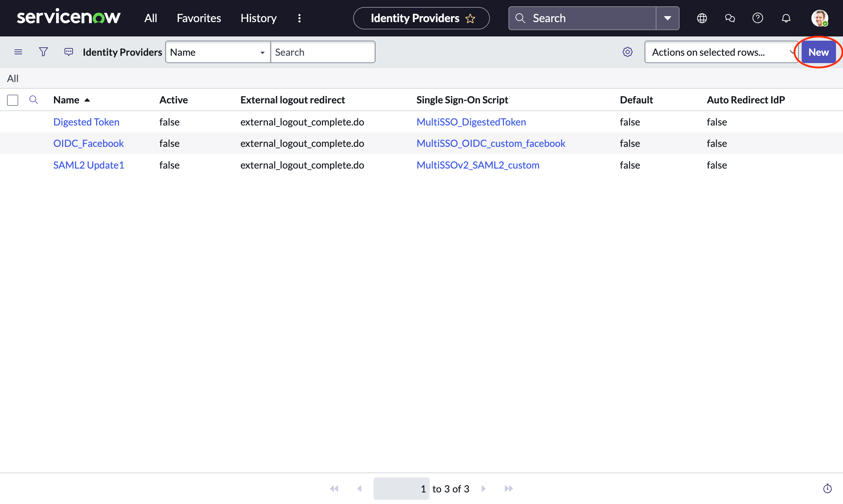Click the help question mark icon
This screenshot has width=843, height=504.
coord(757,18)
